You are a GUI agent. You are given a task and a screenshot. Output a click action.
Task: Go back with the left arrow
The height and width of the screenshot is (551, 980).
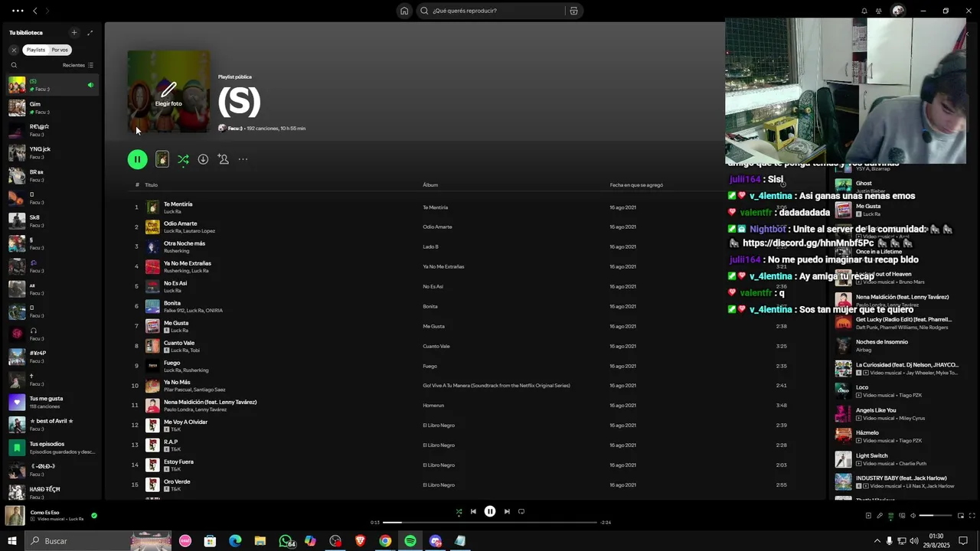coord(34,11)
